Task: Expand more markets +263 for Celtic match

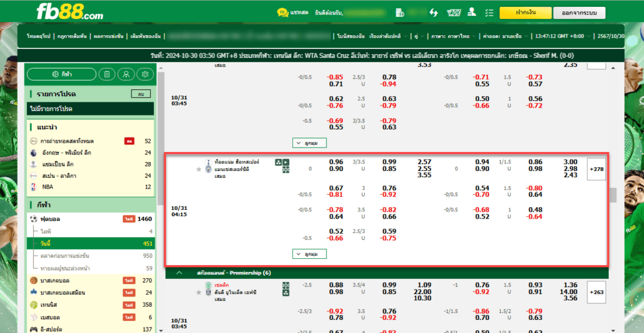Action: [596, 292]
